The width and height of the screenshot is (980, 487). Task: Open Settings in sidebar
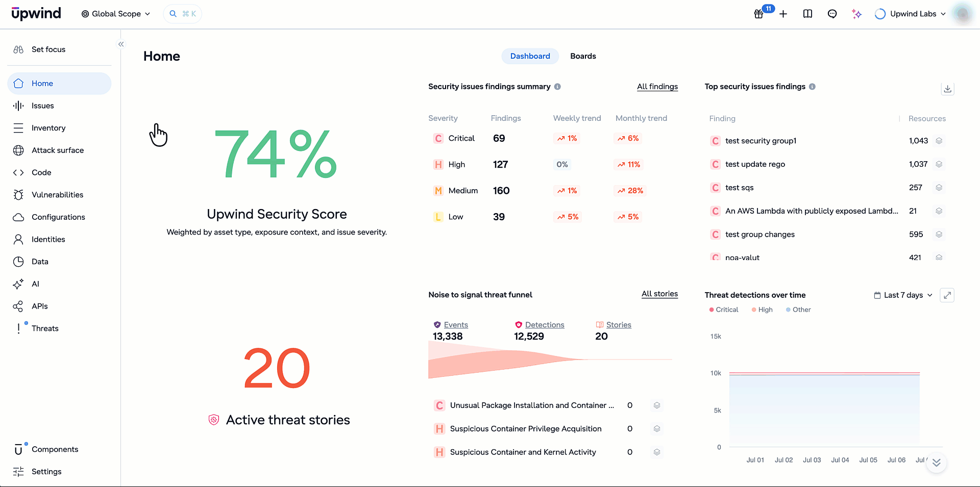coord(60,472)
